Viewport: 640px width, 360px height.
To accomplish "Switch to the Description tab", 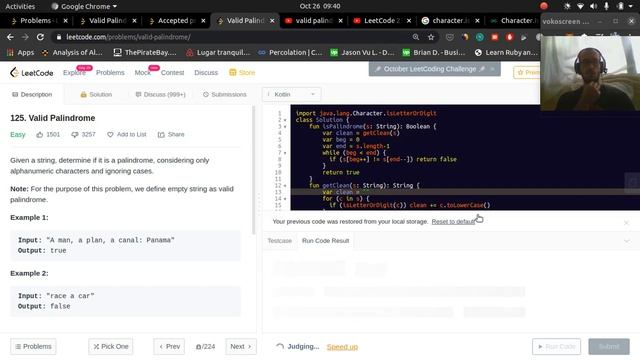I will pyautogui.click(x=32, y=94).
